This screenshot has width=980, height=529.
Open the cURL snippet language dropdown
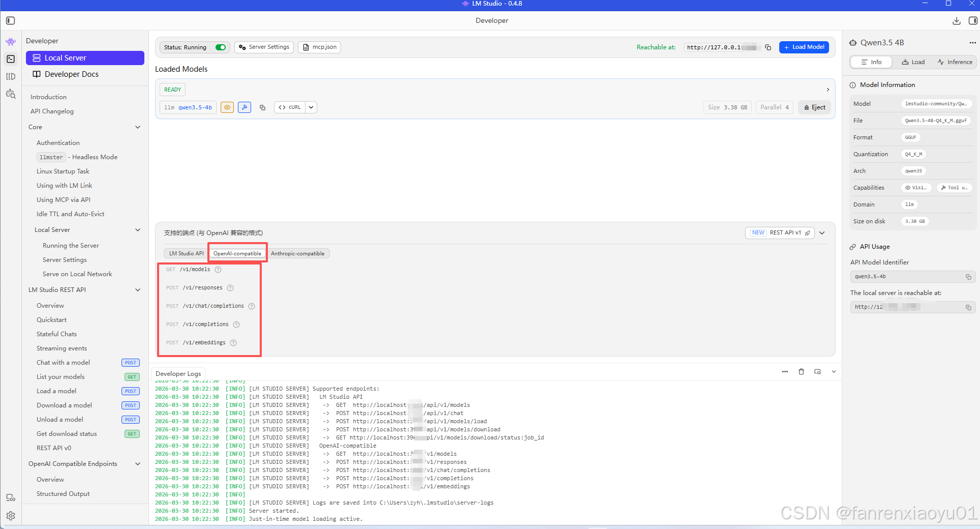click(311, 107)
